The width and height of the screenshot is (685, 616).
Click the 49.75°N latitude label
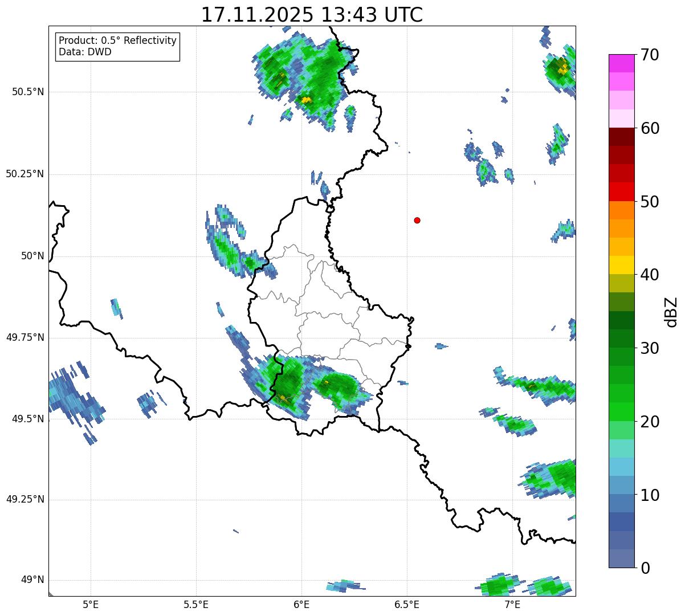pos(25,337)
